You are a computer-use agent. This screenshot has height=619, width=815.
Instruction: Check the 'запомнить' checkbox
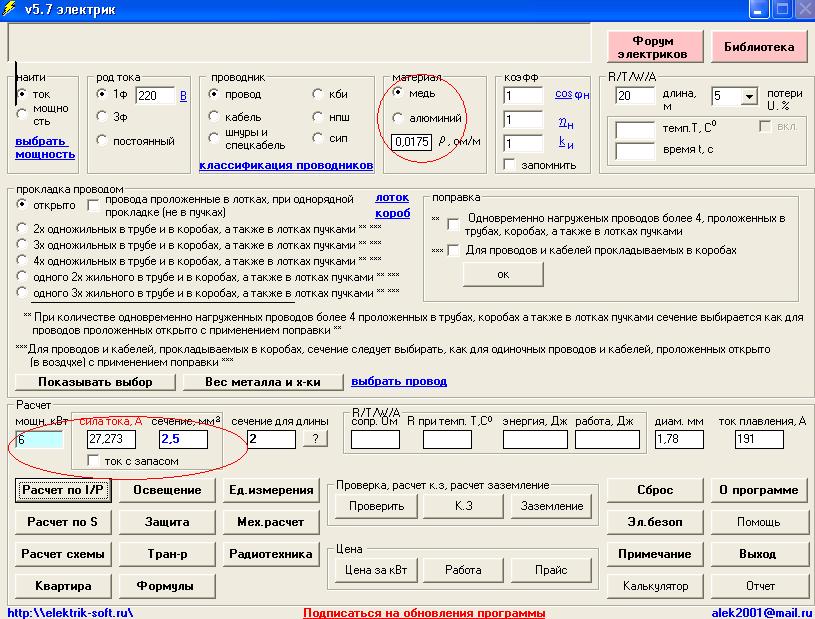510,164
